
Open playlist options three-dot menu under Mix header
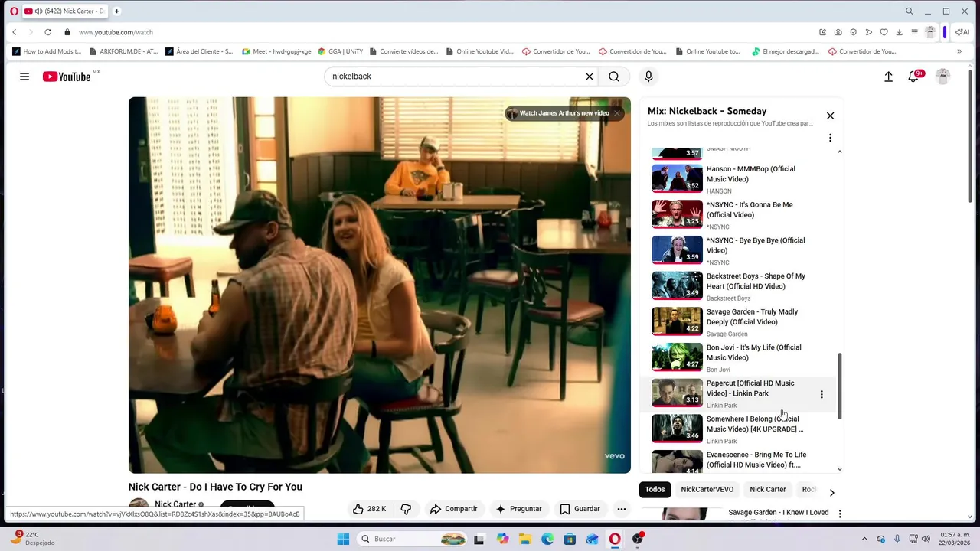coord(830,138)
